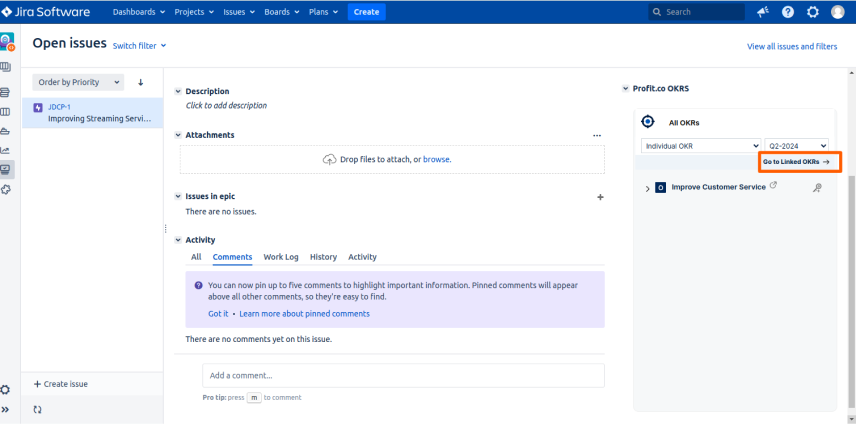The height and width of the screenshot is (424, 856).
Task: Click the header Search field
Action: pyautogui.click(x=696, y=12)
